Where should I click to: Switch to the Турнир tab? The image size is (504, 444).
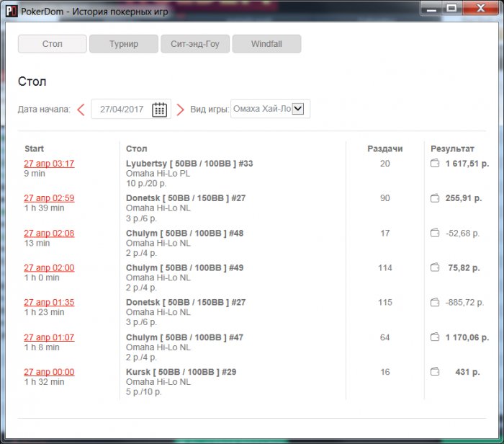[x=124, y=44]
